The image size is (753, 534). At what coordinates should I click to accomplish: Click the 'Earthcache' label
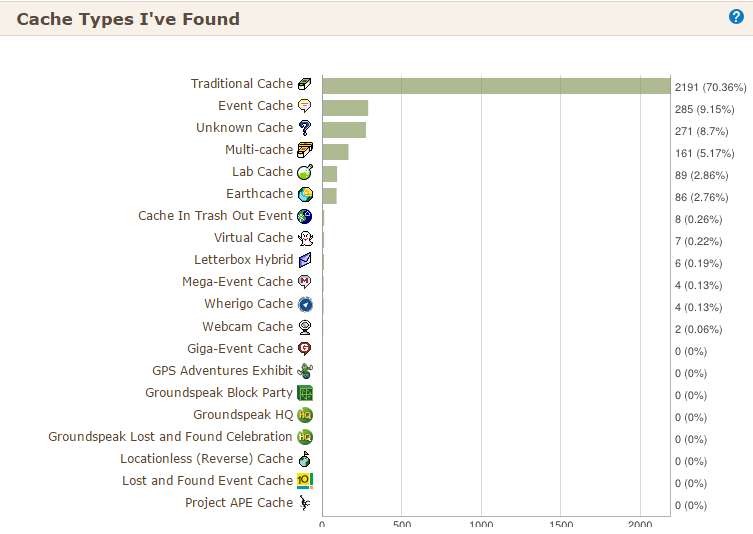(259, 194)
